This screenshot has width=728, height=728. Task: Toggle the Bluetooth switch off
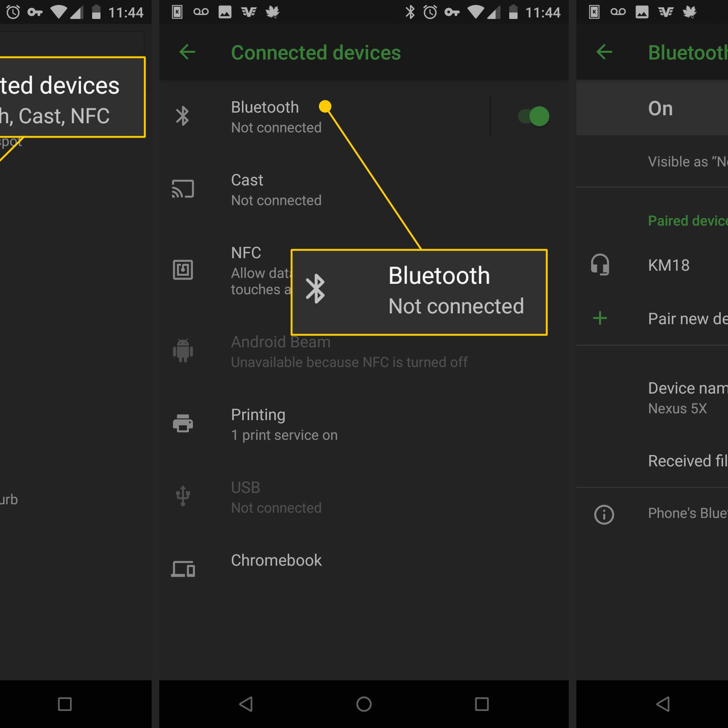(533, 116)
